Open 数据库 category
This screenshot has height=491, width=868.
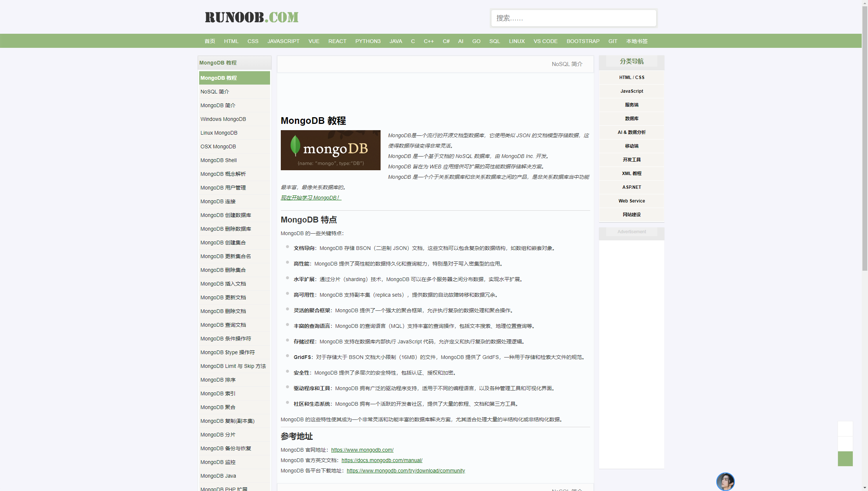coord(631,119)
